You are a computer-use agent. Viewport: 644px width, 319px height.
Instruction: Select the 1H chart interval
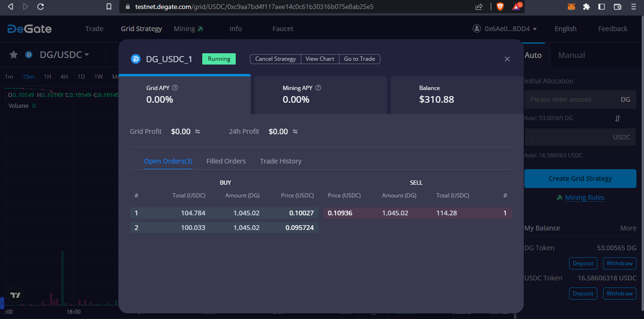pos(48,76)
